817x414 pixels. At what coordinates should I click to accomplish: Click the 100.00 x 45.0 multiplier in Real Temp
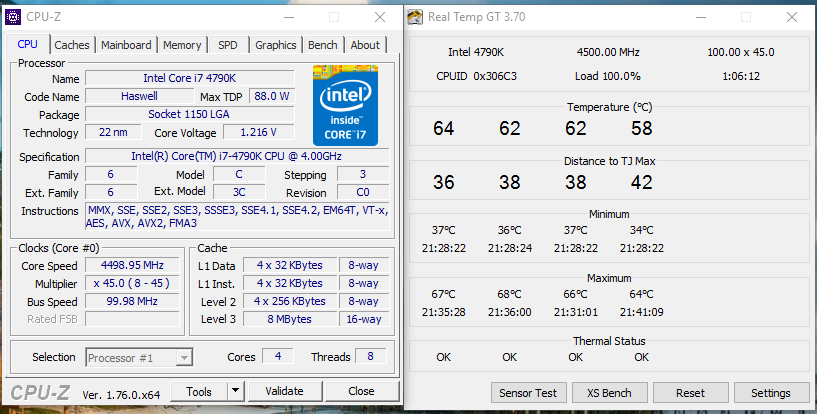click(741, 52)
